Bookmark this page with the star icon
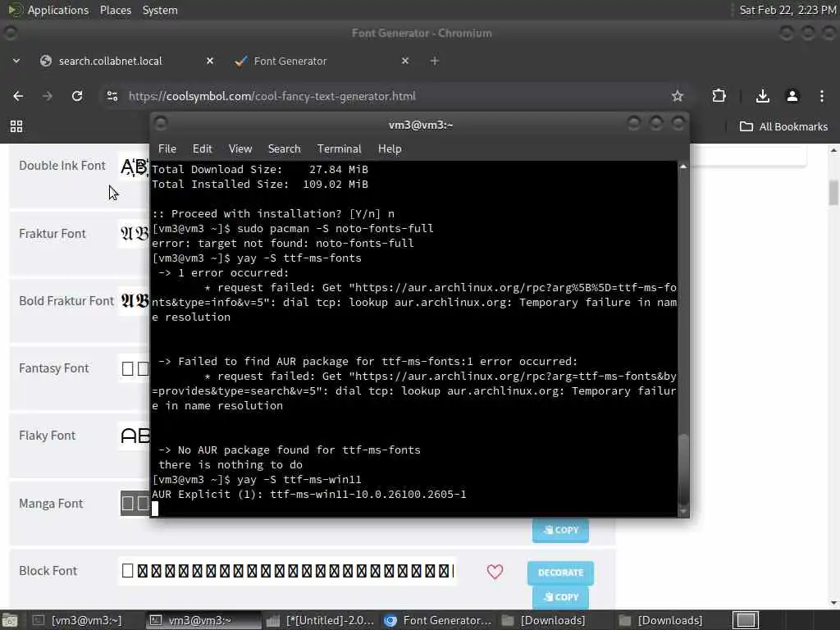This screenshot has width=840, height=630. click(x=677, y=96)
